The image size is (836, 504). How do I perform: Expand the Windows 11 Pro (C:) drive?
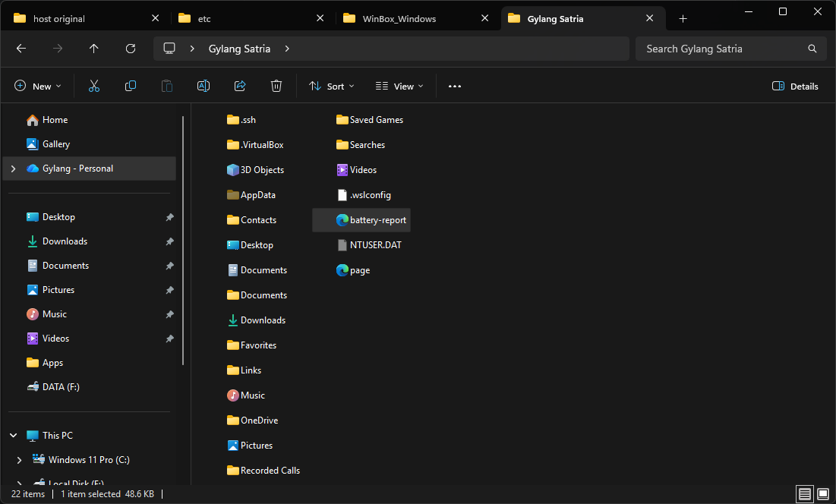coord(19,460)
